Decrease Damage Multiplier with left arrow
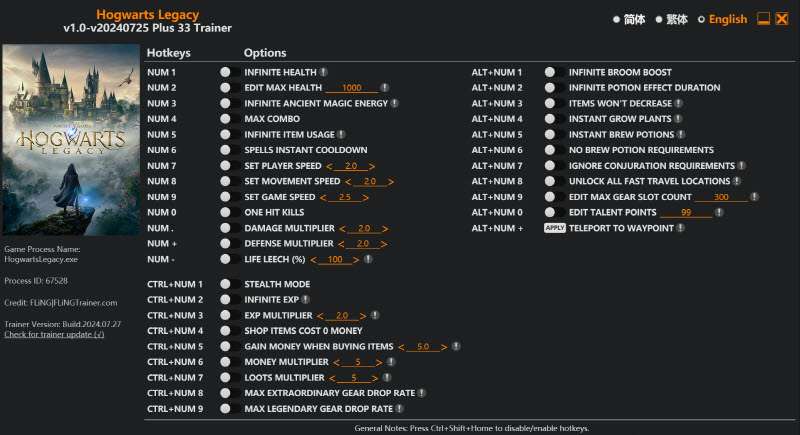The image size is (800, 435). coord(342,228)
